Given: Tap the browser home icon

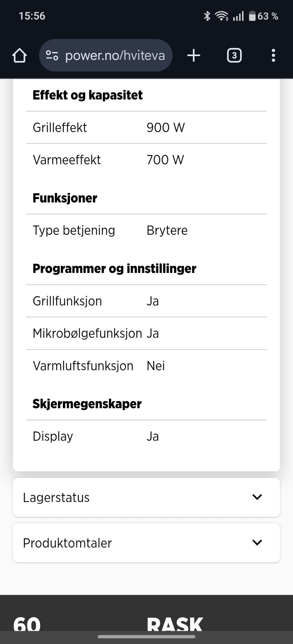Looking at the screenshot, I should [20, 55].
